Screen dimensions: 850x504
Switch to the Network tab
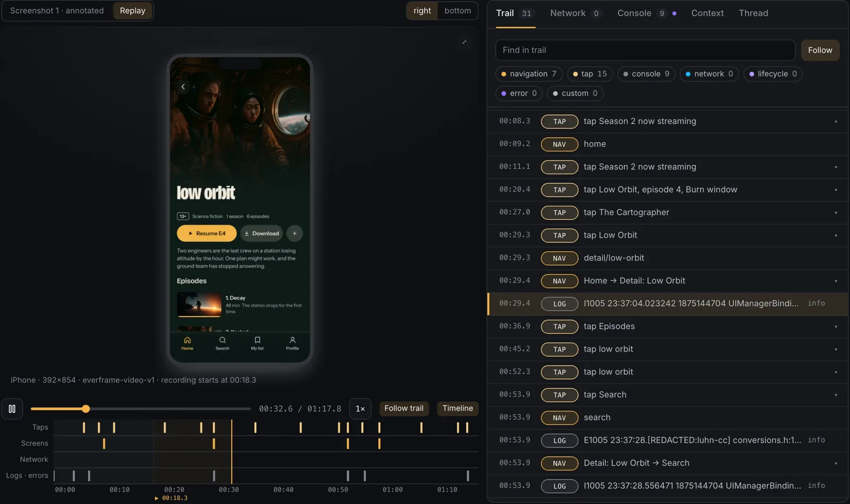coord(575,13)
